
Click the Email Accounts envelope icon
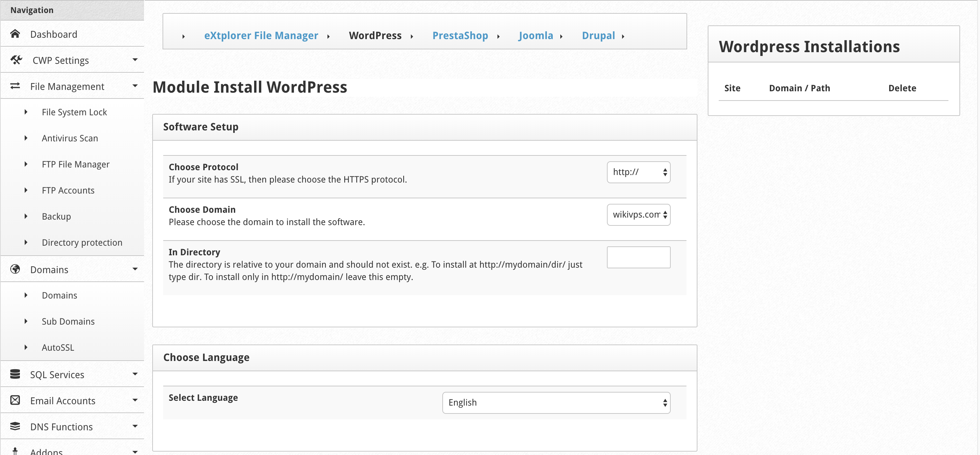(15, 400)
